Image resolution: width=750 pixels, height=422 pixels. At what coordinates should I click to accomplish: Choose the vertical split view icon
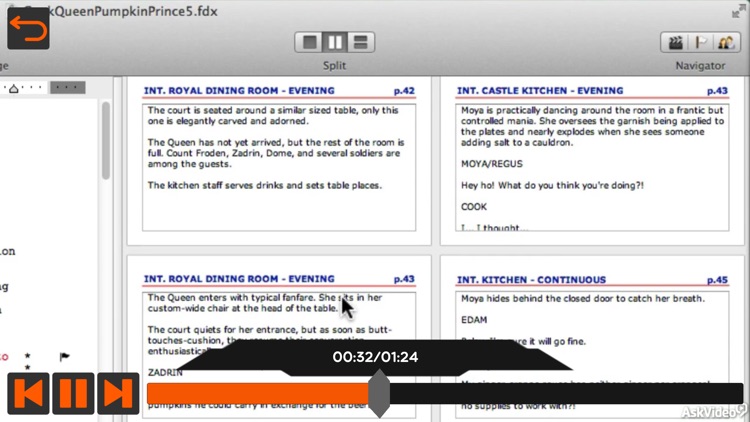click(x=334, y=43)
